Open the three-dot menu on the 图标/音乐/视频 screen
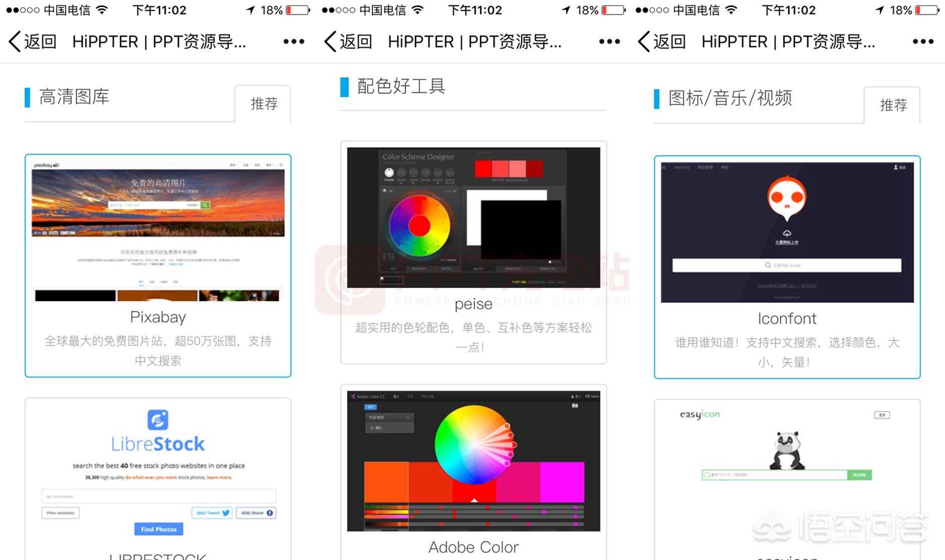The height and width of the screenshot is (560, 945). (x=923, y=42)
